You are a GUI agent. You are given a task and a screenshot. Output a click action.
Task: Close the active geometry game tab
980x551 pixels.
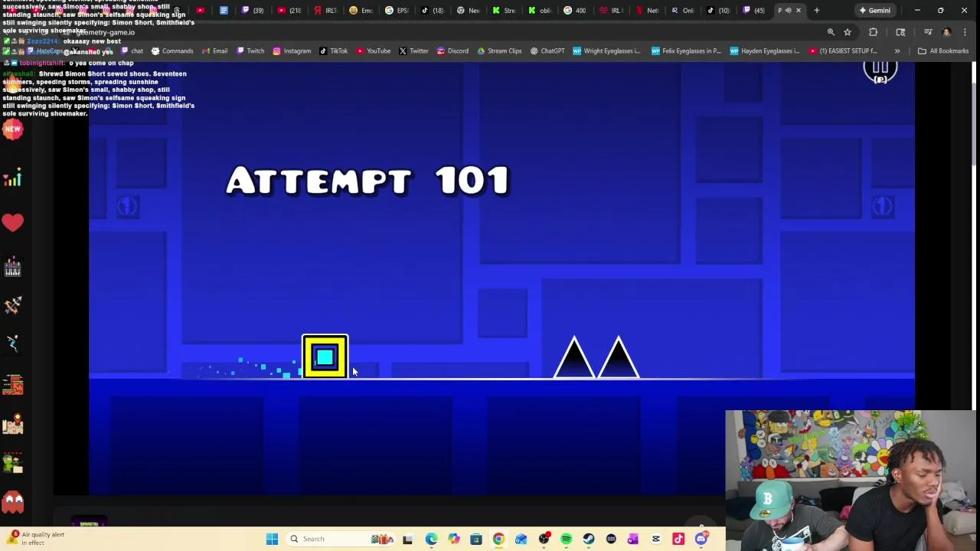(799, 11)
